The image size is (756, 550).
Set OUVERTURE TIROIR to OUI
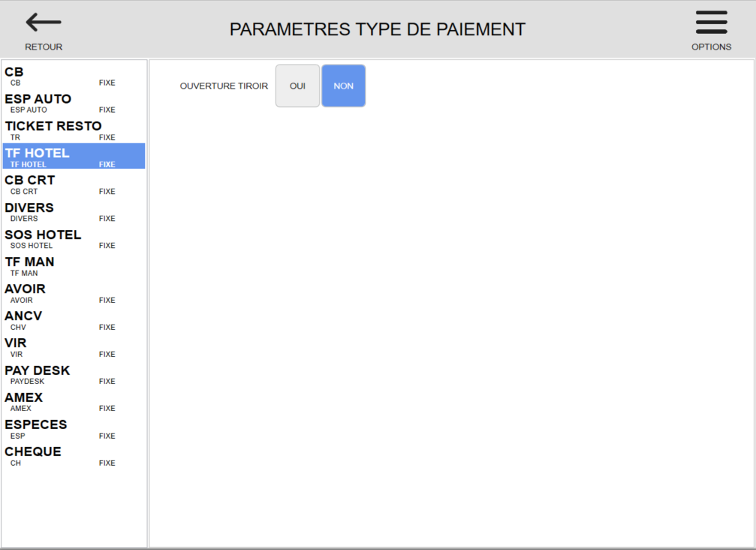297,86
